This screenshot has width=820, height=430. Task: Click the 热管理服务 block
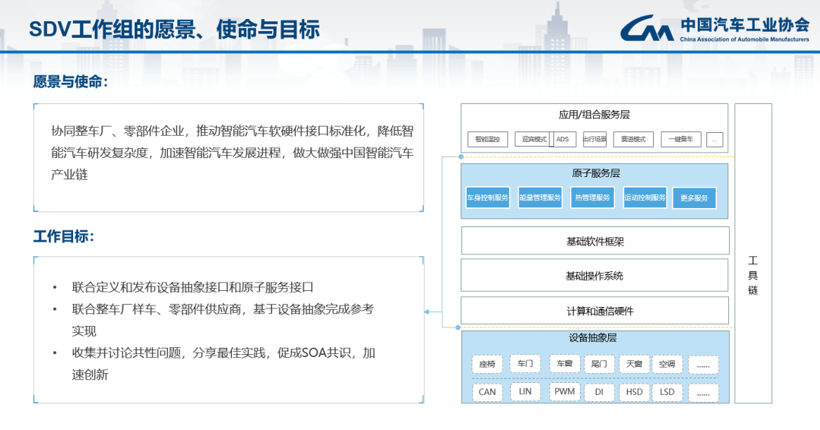591,198
